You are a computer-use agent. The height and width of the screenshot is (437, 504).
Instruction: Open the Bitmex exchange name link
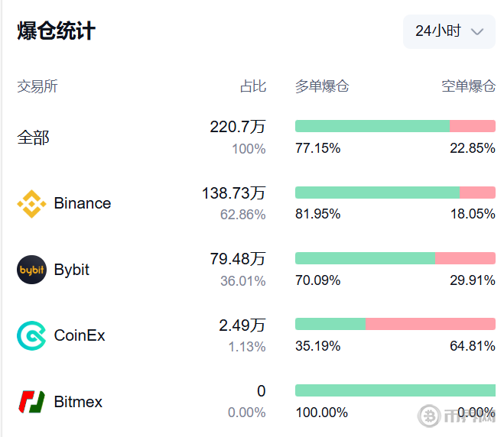(78, 402)
